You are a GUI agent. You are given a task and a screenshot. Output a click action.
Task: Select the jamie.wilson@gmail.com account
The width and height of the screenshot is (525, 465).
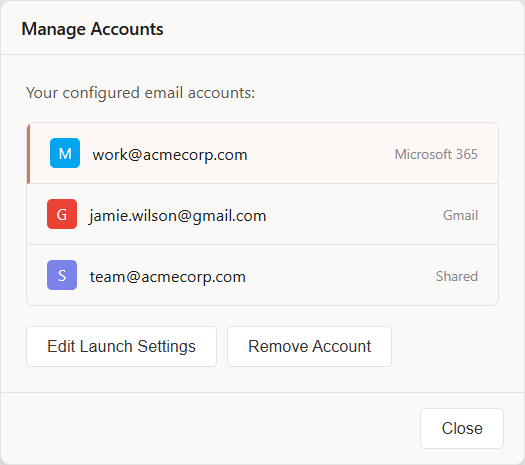click(x=262, y=214)
